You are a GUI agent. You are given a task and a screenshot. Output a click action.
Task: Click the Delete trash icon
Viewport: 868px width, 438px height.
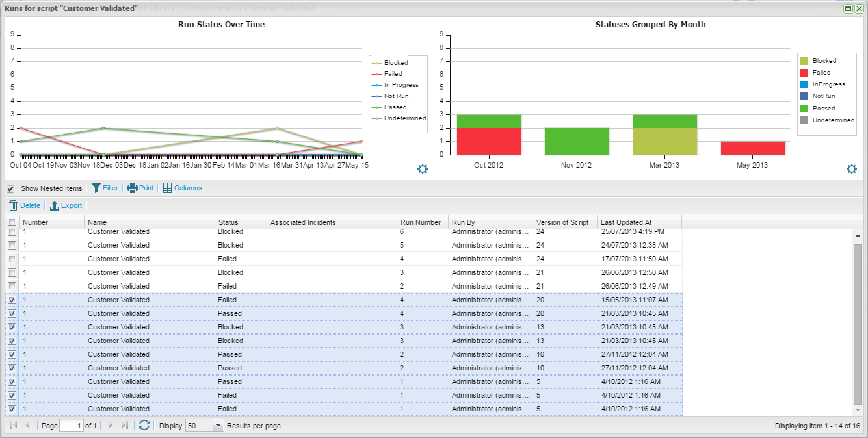13,205
